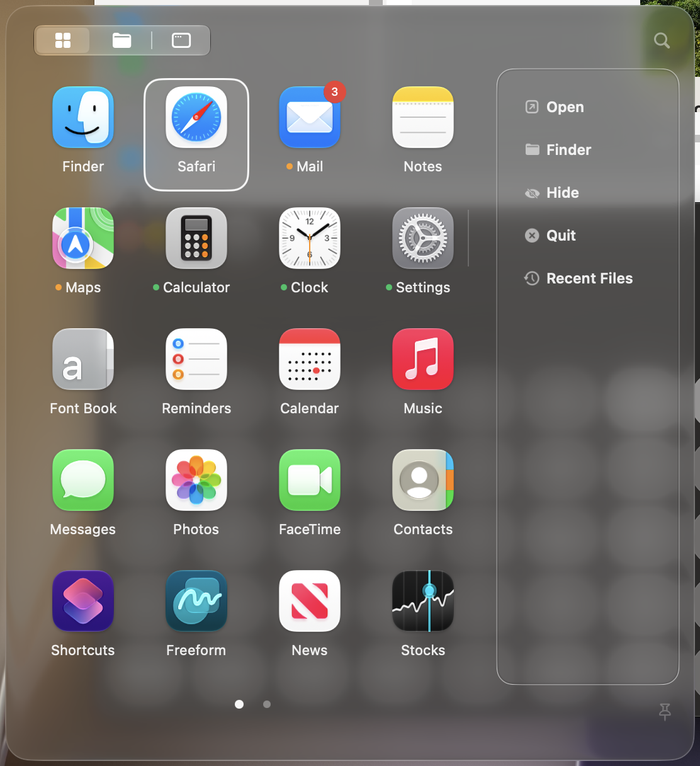The height and width of the screenshot is (766, 700).
Task: Toggle the pin icon at bottom right
Action: [x=665, y=712]
